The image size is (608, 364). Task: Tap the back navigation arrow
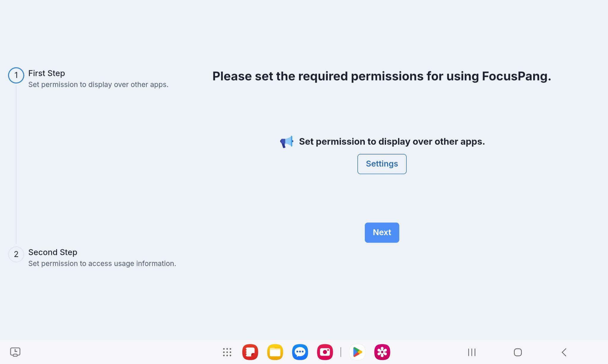[x=564, y=352]
